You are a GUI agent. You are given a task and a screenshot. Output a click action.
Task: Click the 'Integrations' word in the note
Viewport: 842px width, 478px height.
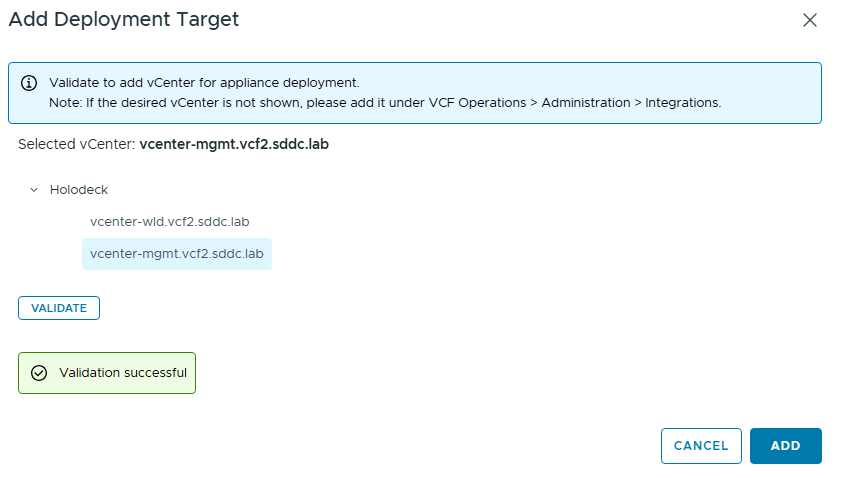[x=682, y=102]
